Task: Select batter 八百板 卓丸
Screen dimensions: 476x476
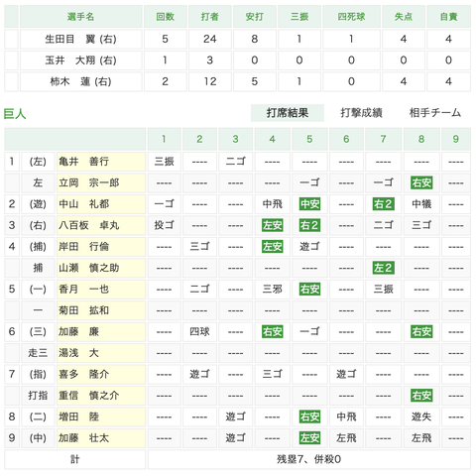Action: [x=89, y=225]
